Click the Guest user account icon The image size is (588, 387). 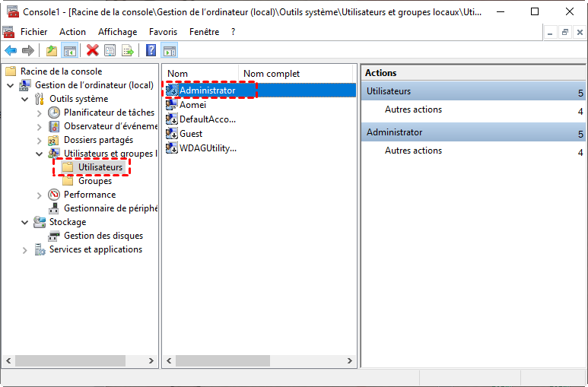coord(172,134)
